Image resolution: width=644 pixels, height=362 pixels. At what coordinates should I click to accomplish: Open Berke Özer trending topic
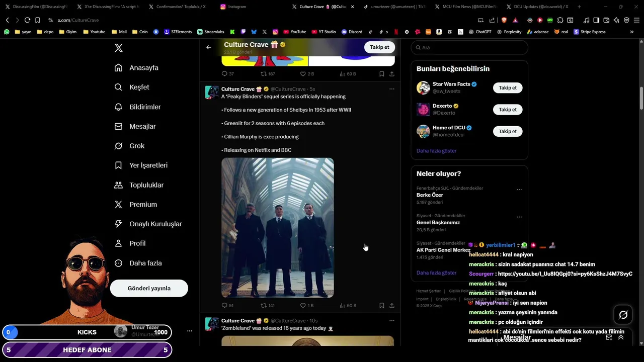(430, 195)
